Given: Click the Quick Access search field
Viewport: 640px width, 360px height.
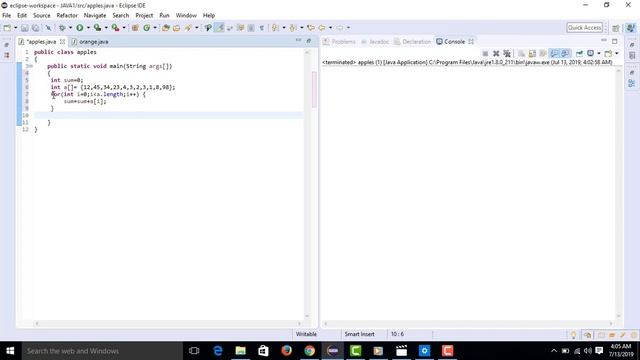Looking at the screenshot, I should coord(584,28).
